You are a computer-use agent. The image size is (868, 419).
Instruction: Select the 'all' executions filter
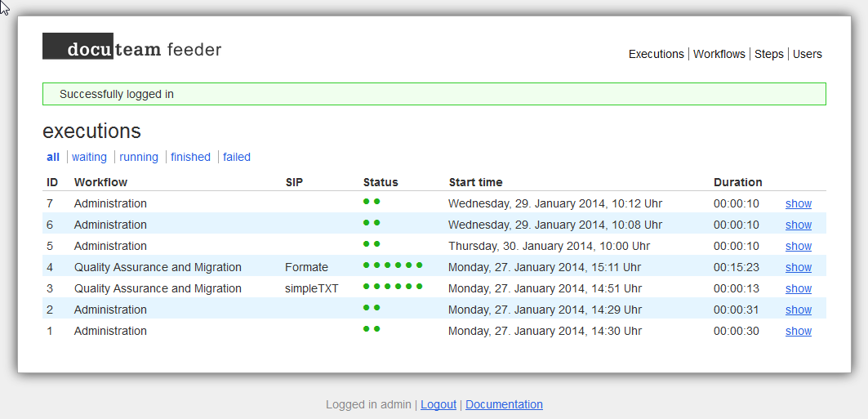tap(52, 157)
